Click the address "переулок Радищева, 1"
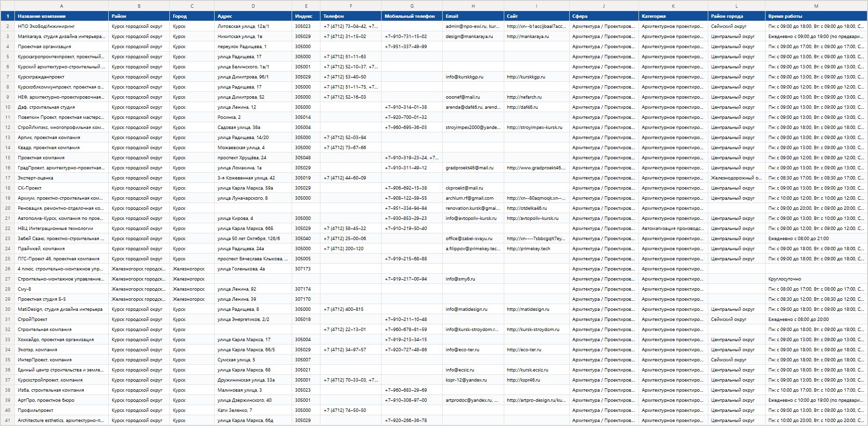Image resolution: width=868 pixels, height=434 pixels. pyautogui.click(x=253, y=47)
